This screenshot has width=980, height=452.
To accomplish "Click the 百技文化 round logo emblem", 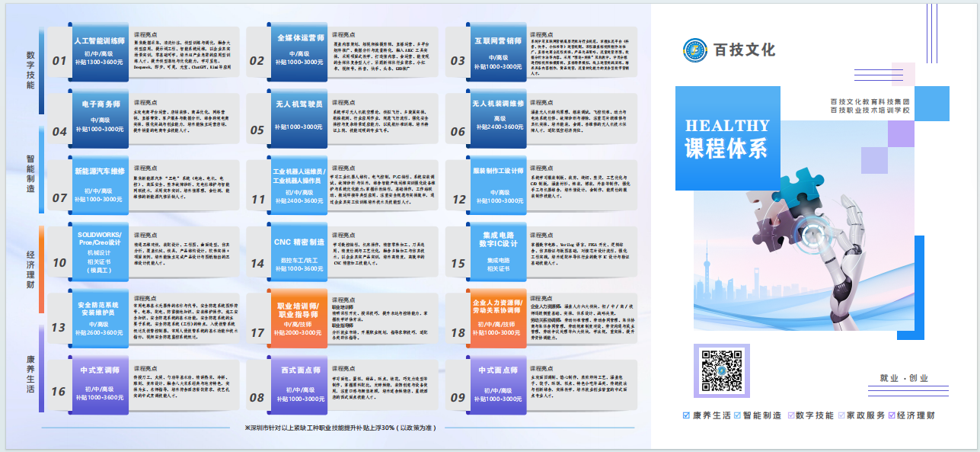I will [696, 50].
